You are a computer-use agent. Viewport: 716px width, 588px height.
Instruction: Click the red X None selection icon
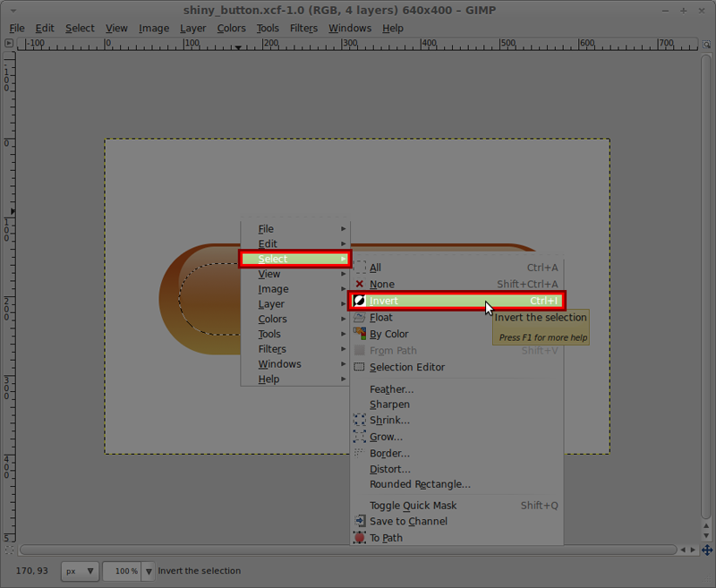point(361,284)
